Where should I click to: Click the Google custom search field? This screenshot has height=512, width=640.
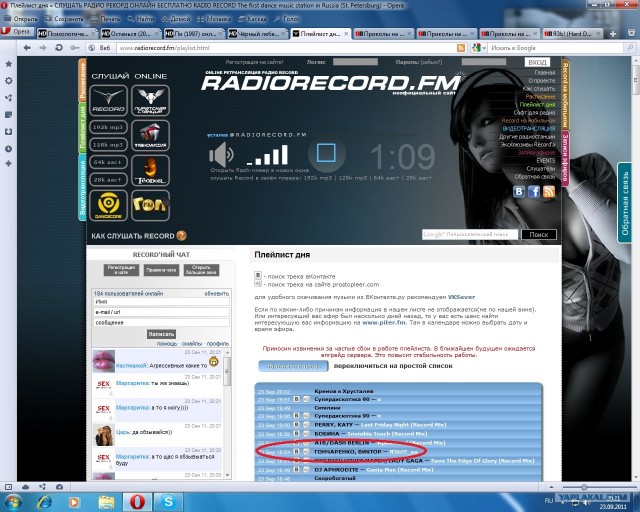[470, 234]
